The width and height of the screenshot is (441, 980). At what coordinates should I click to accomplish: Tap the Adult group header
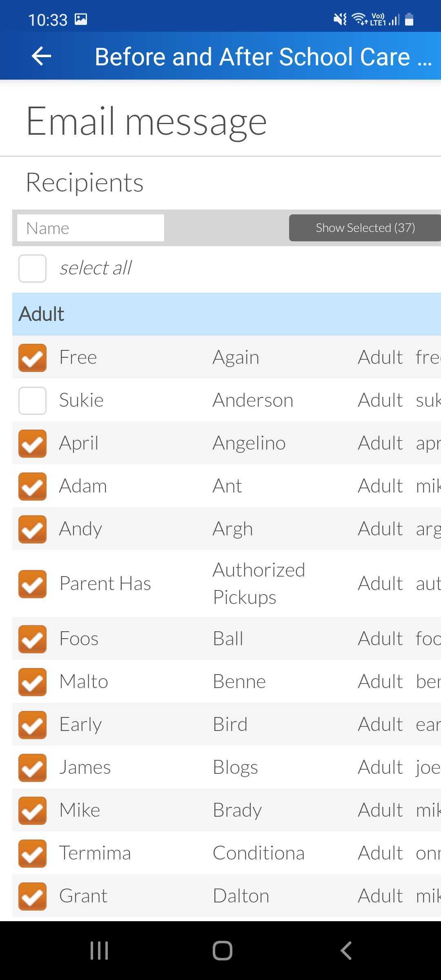tap(227, 314)
